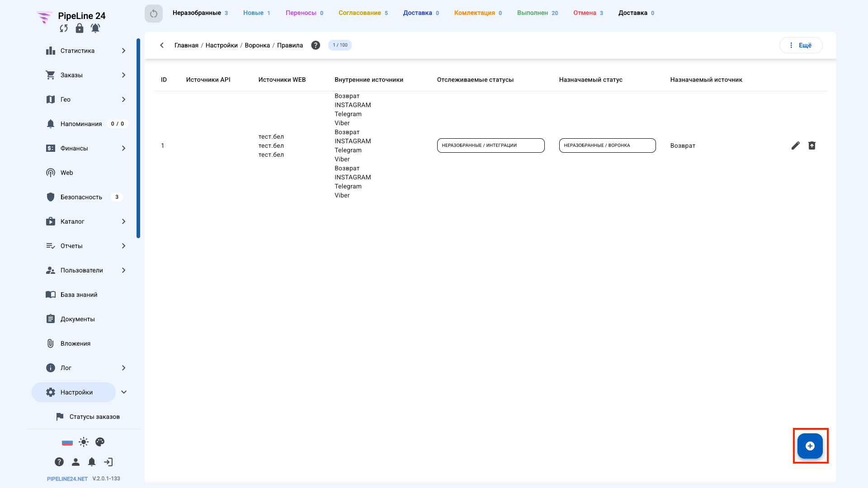Viewport: 868px width, 488px height.
Task: Open the color palette theme icon
Action: [100, 442]
